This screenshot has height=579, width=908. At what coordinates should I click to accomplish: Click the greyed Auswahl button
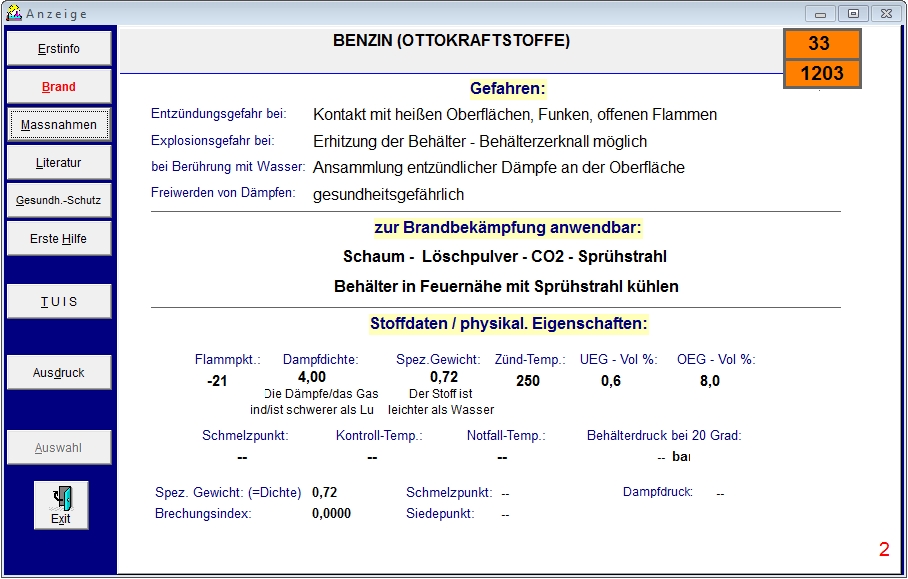pos(58,448)
